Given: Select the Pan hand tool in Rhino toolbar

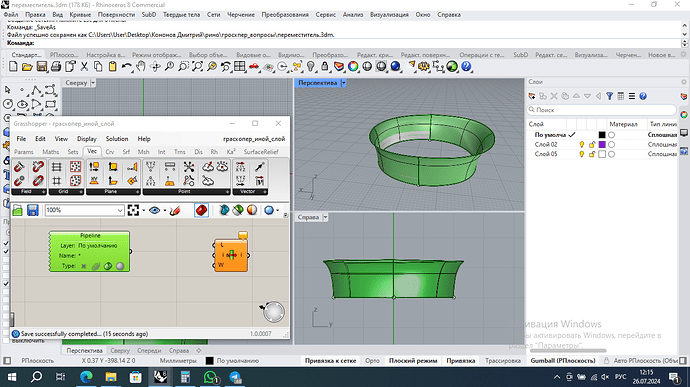Looking at the screenshot, I should (x=141, y=66).
